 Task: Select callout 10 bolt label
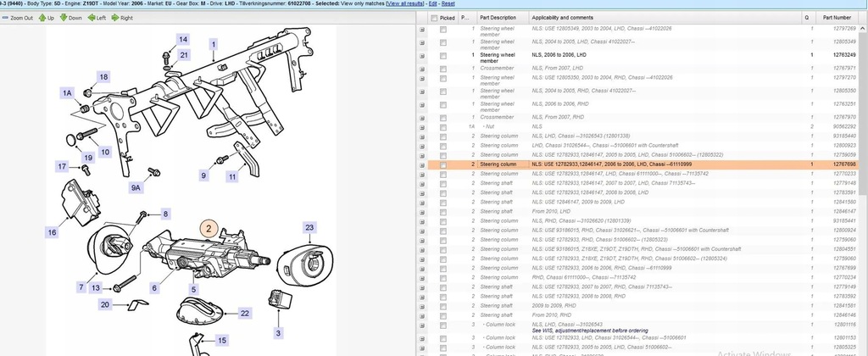coord(104,152)
